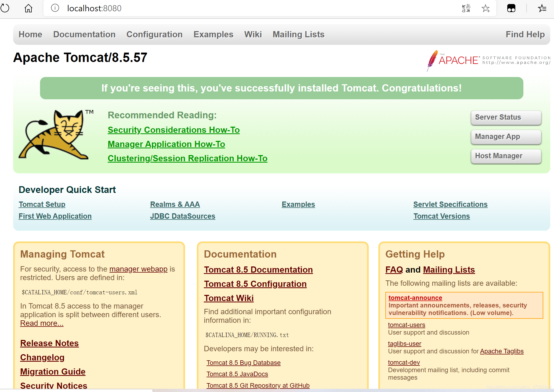Open the JDBC DataSources link
The image size is (554, 392).
[183, 216]
